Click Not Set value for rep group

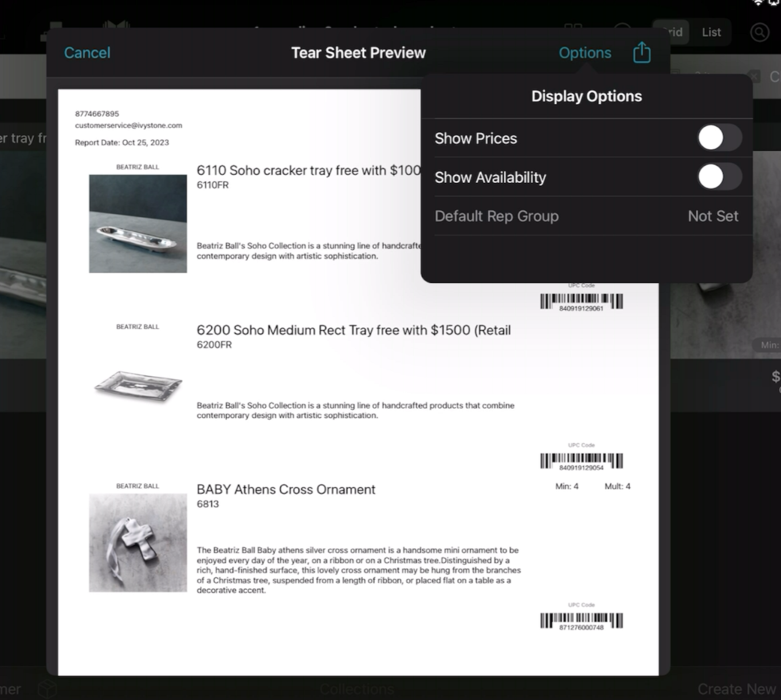(x=713, y=216)
